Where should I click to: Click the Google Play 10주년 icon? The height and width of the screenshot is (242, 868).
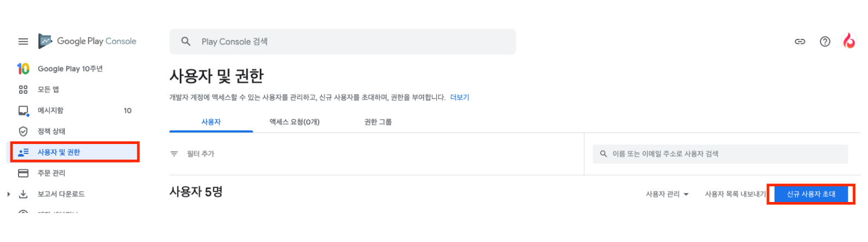(x=23, y=68)
